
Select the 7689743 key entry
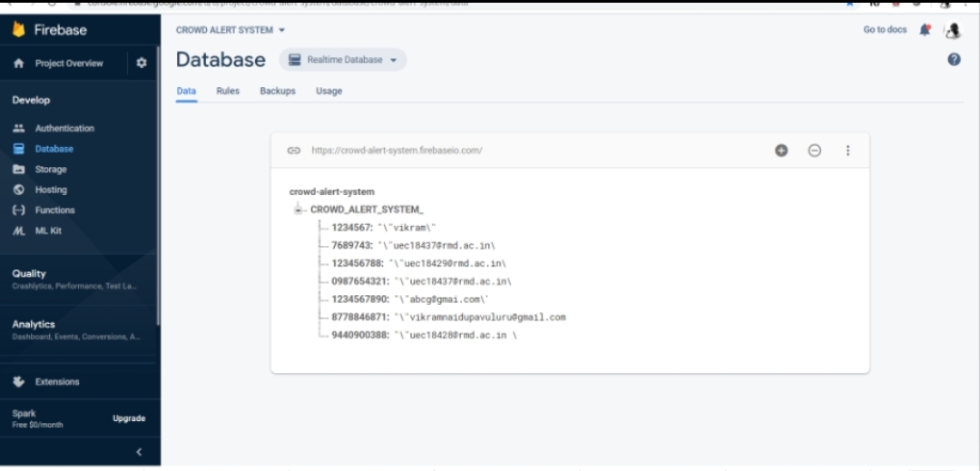coord(353,246)
